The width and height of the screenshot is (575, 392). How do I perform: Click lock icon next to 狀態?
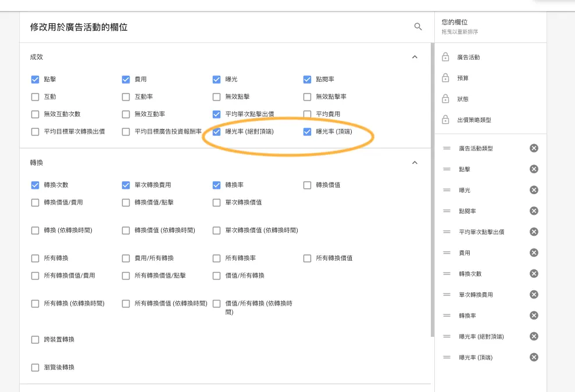[445, 99]
